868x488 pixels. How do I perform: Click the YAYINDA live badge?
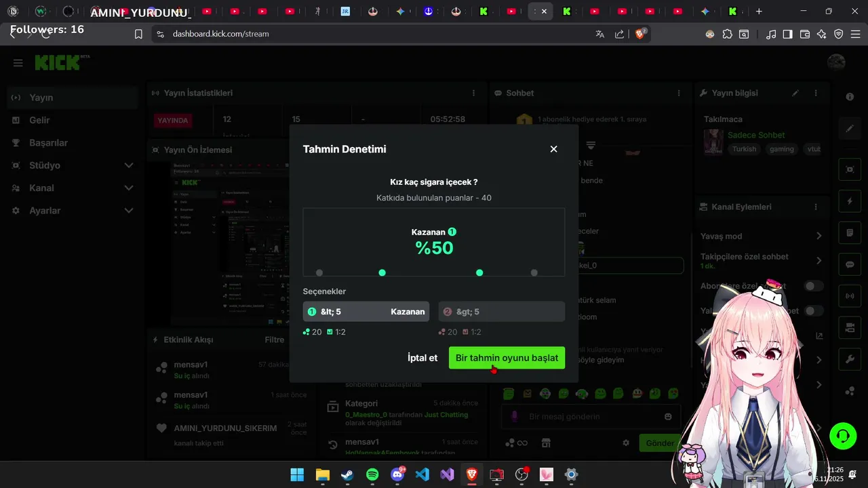pyautogui.click(x=173, y=120)
